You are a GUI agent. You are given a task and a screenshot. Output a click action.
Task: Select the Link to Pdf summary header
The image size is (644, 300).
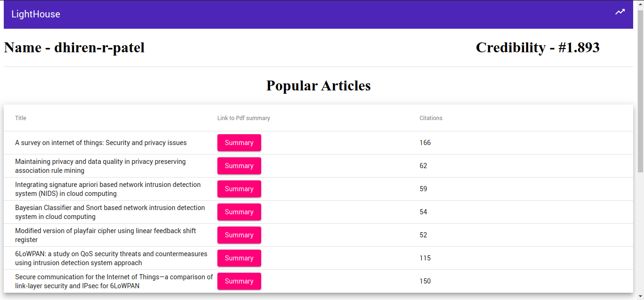(x=244, y=118)
